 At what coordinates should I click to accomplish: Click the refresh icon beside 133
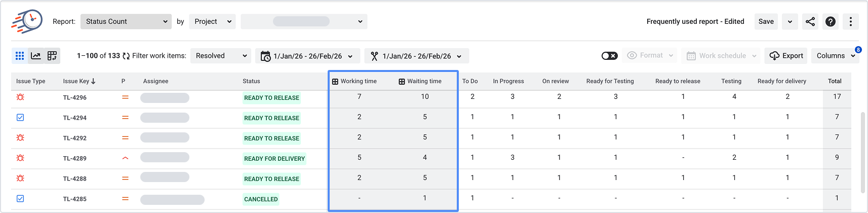(x=126, y=56)
